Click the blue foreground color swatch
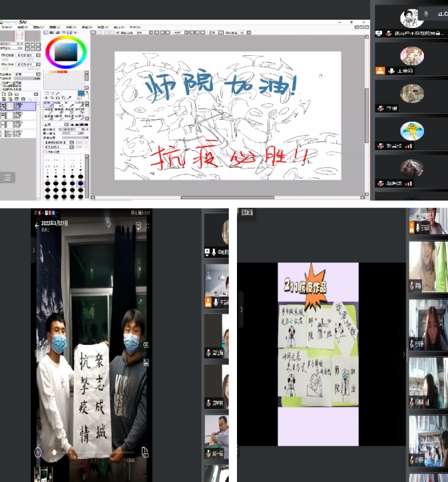448x482 pixels. (x=80, y=94)
